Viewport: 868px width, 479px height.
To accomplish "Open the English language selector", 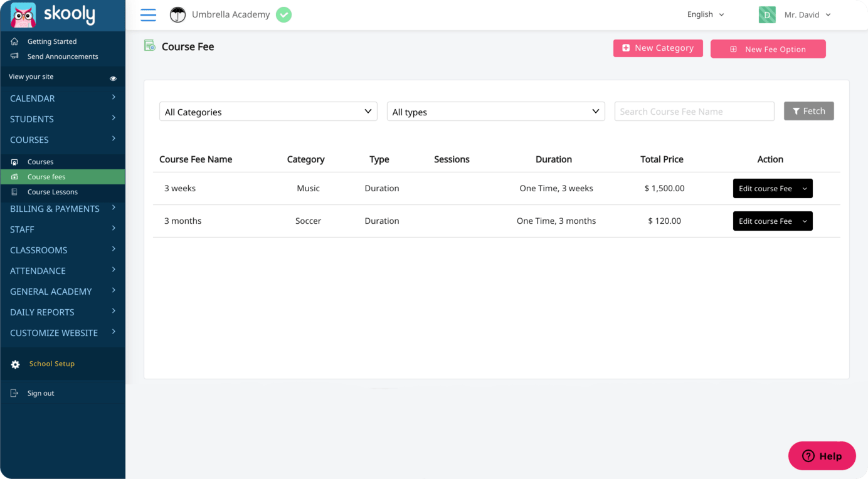I will click(706, 14).
